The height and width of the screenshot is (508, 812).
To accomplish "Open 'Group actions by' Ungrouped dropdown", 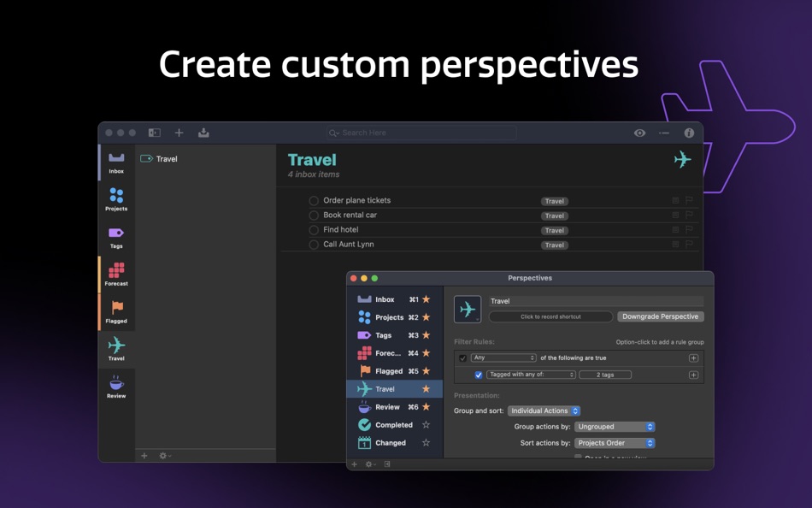I will point(615,427).
